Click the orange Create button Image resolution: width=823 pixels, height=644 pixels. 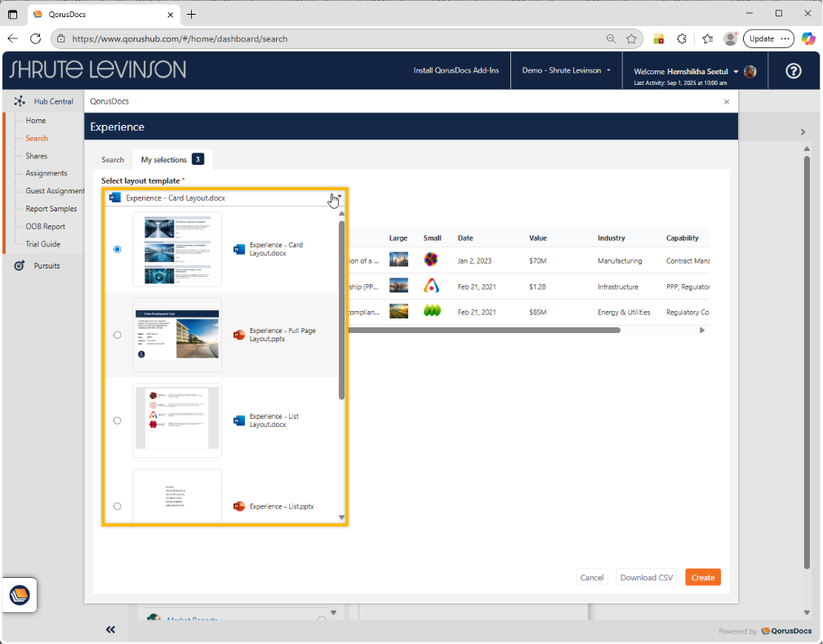click(x=702, y=577)
